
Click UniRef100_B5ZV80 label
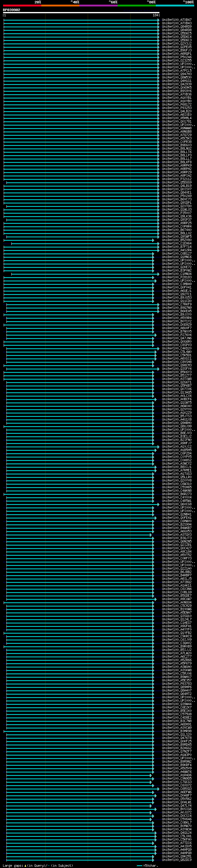click(176, 240)
